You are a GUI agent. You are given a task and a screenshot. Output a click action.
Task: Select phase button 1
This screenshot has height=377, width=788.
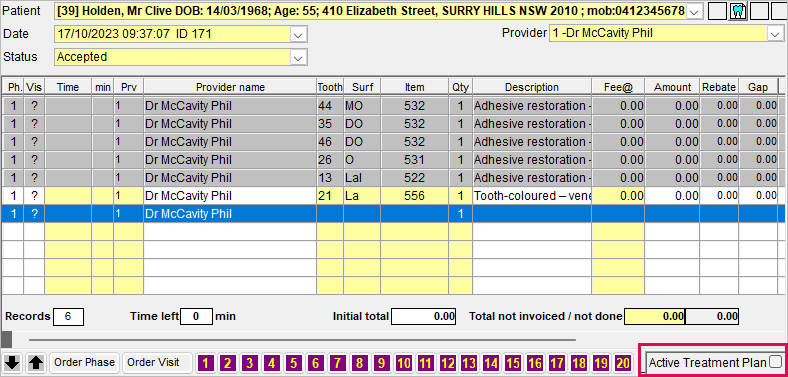(206, 363)
